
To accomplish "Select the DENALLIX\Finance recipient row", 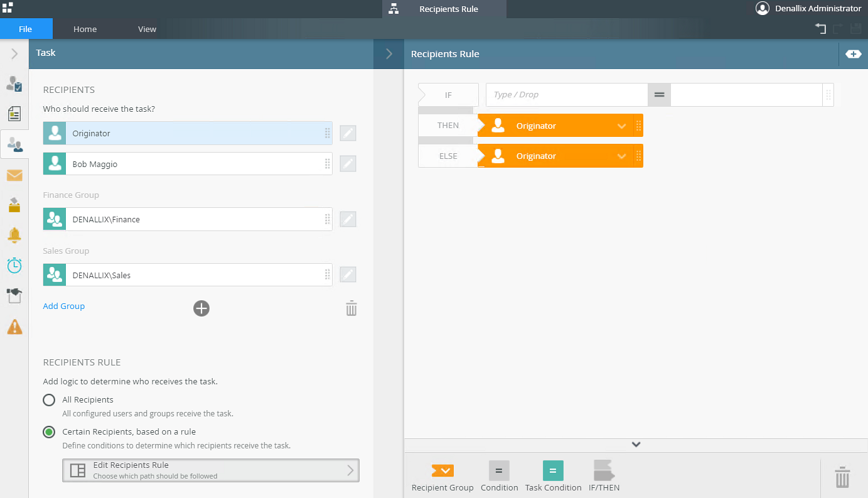I will 188,219.
